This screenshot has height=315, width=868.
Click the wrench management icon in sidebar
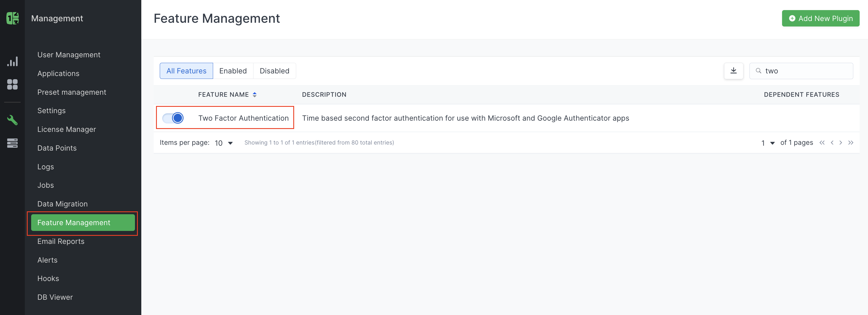(12, 120)
